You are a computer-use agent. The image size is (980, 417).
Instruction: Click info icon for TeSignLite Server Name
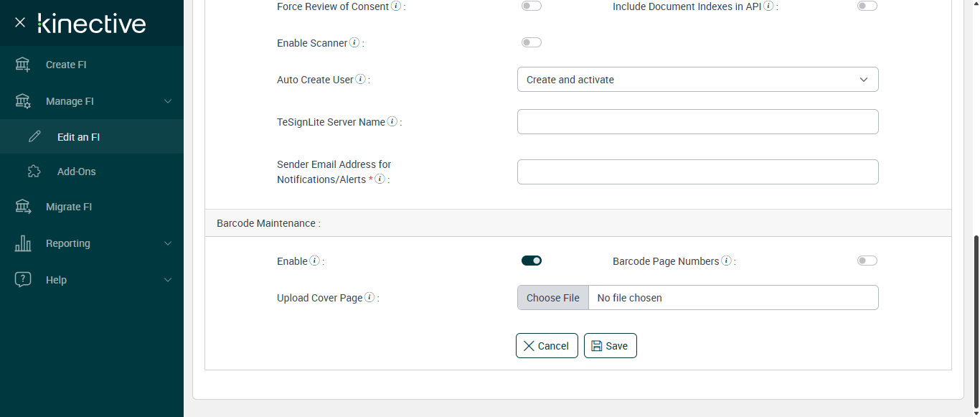click(x=392, y=122)
